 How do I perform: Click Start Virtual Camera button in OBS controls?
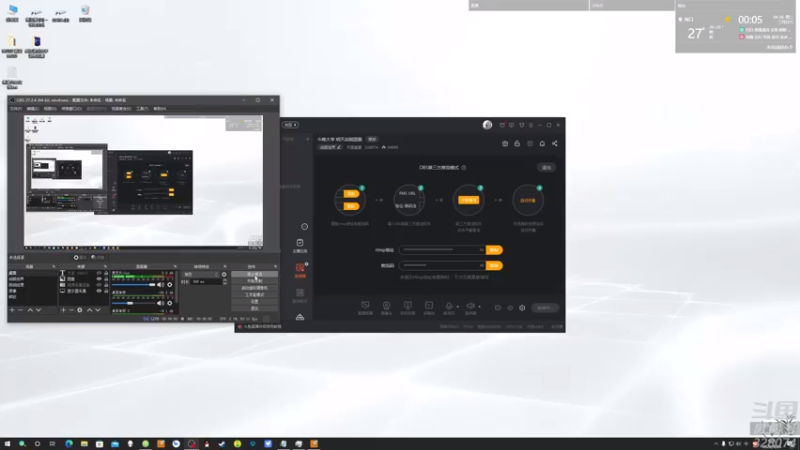click(254, 288)
